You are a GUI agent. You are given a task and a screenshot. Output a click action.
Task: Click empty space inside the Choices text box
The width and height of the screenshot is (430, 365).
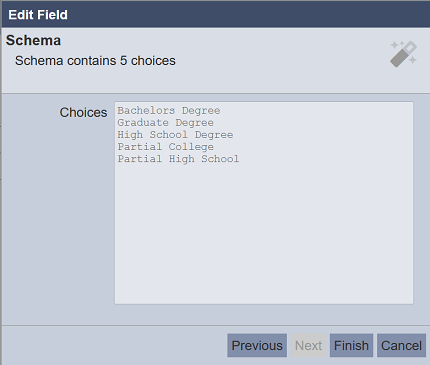[264, 233]
